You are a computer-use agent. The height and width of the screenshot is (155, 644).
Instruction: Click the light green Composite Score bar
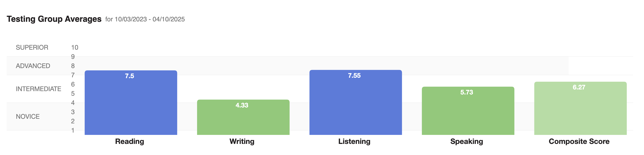(580, 108)
